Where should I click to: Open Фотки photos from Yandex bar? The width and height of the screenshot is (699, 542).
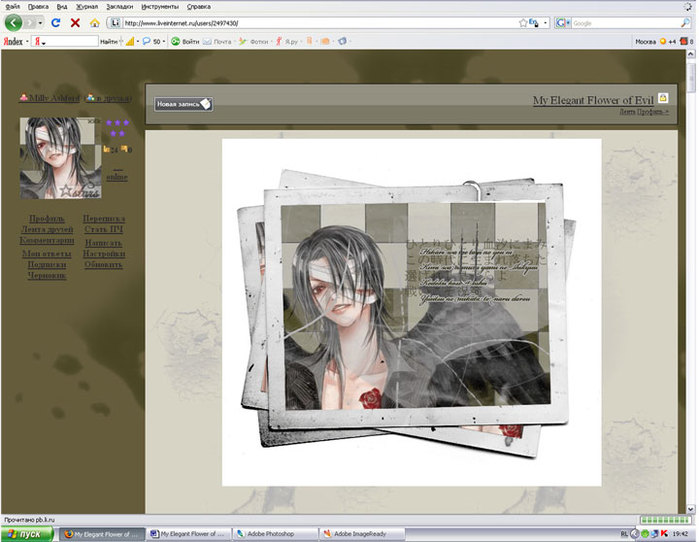tap(254, 41)
